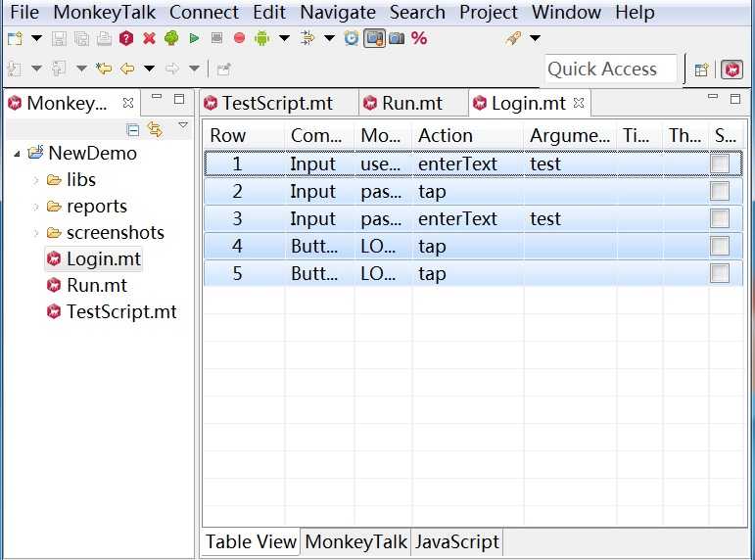Click the yellow Back arrow icon
This screenshot has height=560, width=755.
pos(127,69)
